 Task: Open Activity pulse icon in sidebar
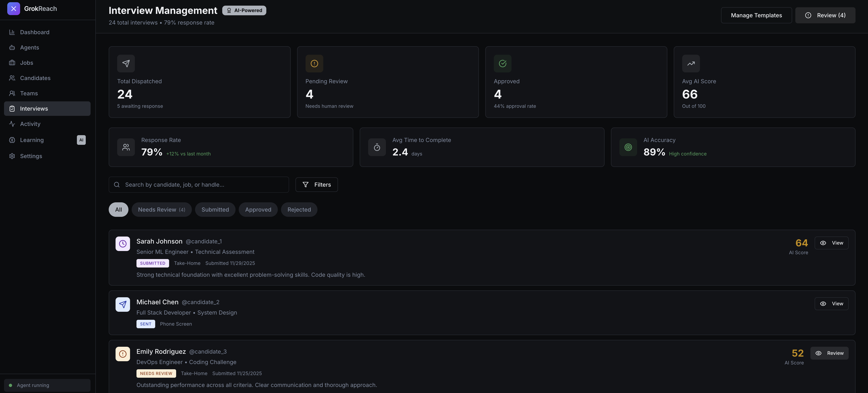12,124
